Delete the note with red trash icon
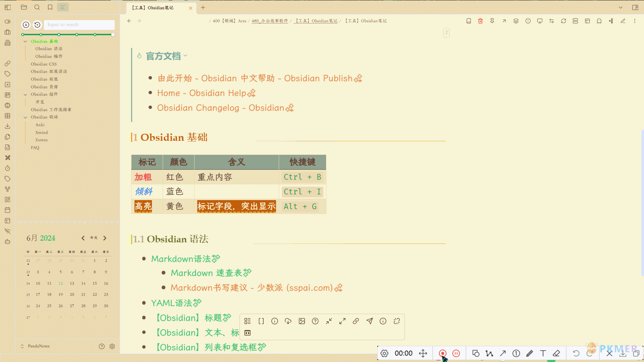This screenshot has height=362, width=644. coord(480,21)
